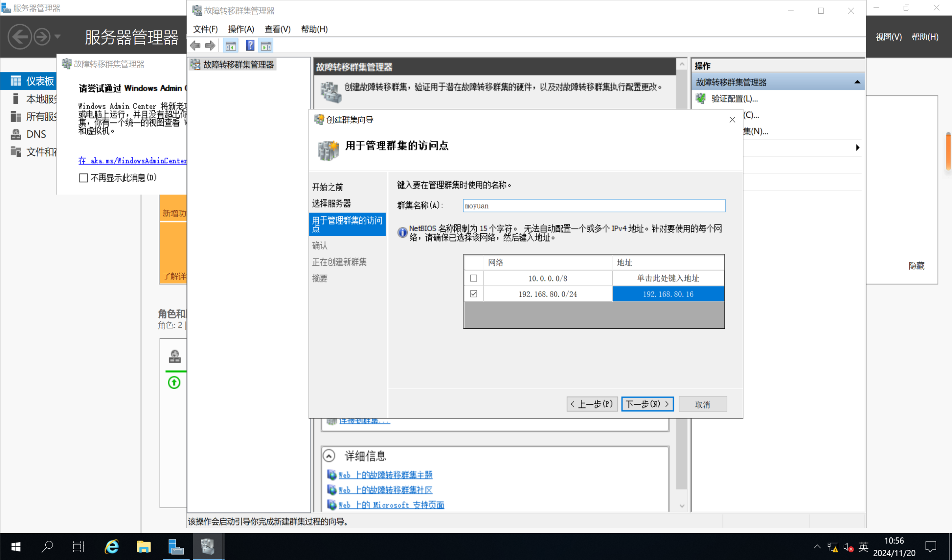Open the 文件(F) menu
This screenshot has width=952, height=560.
[x=205, y=29]
